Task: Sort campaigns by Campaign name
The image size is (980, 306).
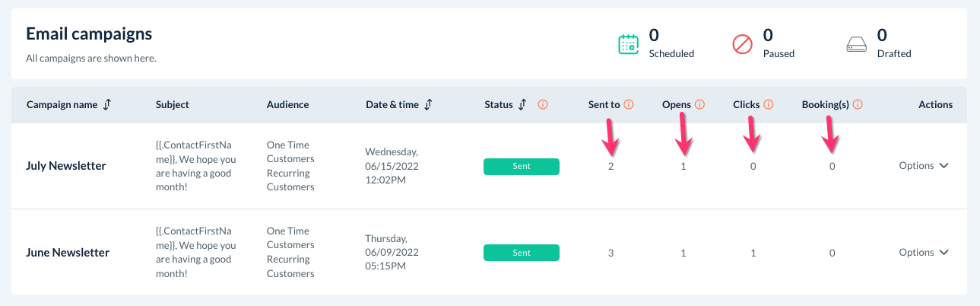Action: (x=107, y=105)
